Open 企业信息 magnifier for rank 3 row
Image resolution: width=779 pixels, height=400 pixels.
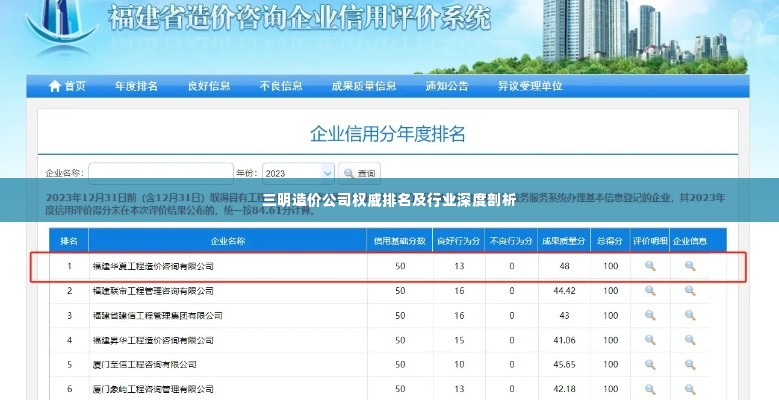click(690, 315)
